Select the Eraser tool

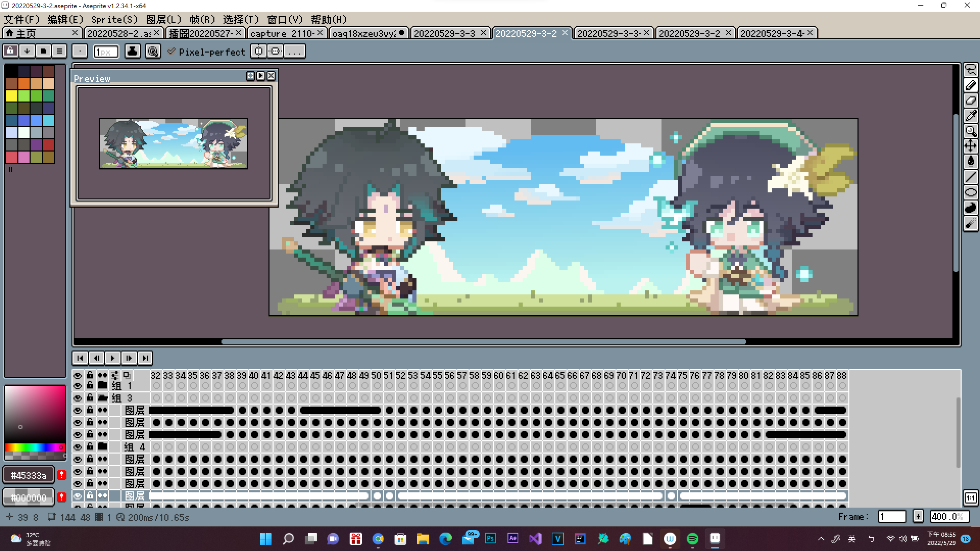pyautogui.click(x=970, y=101)
